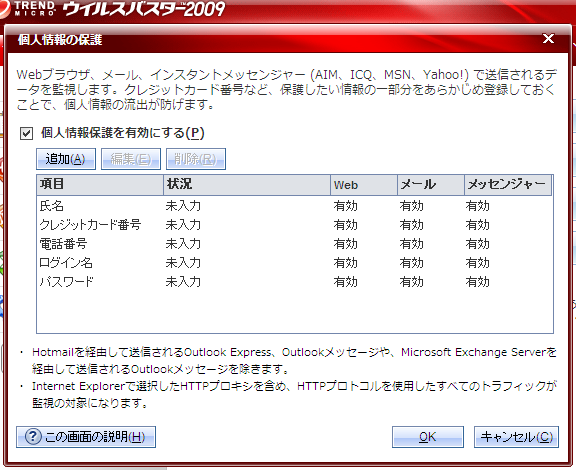Click the メール column header
Viewport: 576px width, 470px height.
pyautogui.click(x=431, y=185)
